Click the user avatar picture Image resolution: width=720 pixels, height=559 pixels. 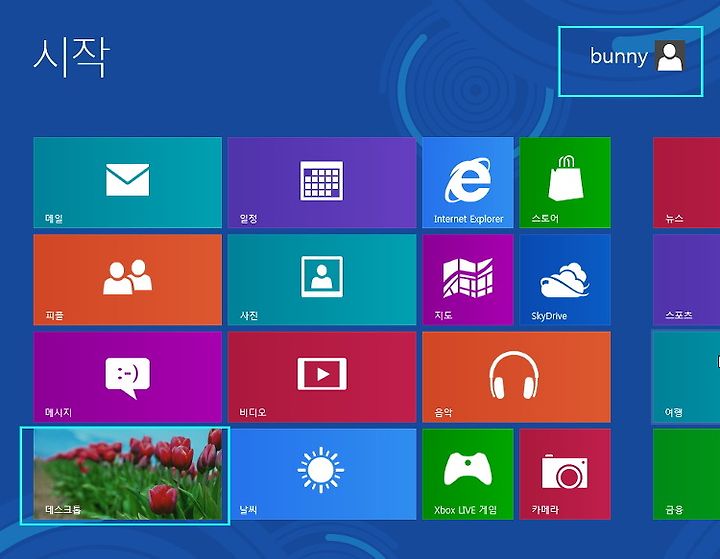click(x=670, y=56)
